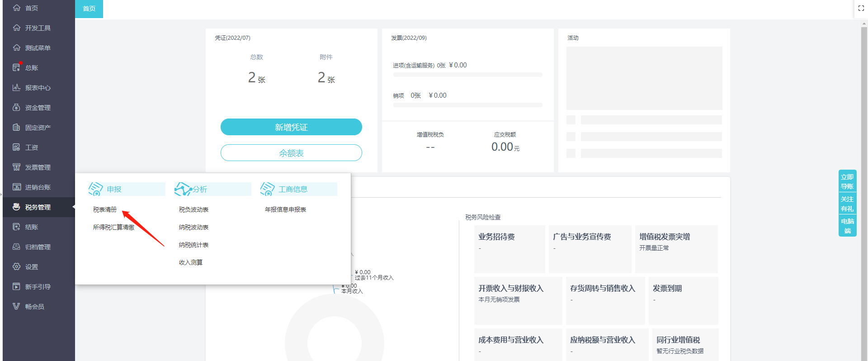Open 税表清册 in the 申报 submenu
Image resolution: width=868 pixels, height=361 pixels.
[105, 209]
